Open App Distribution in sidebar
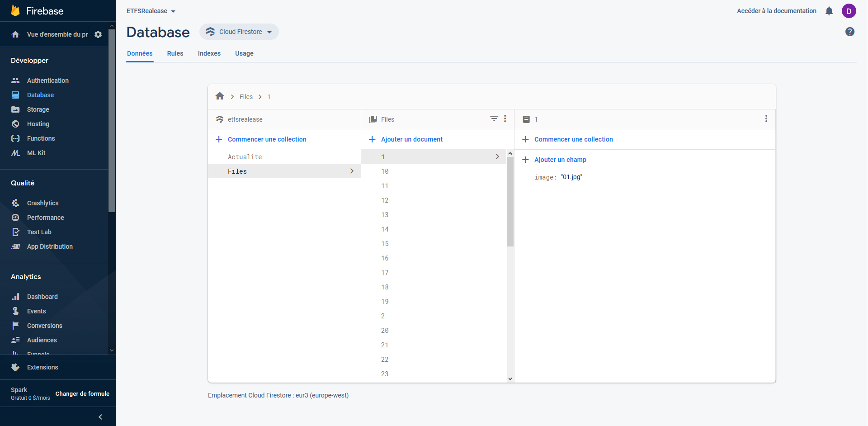 pyautogui.click(x=50, y=246)
